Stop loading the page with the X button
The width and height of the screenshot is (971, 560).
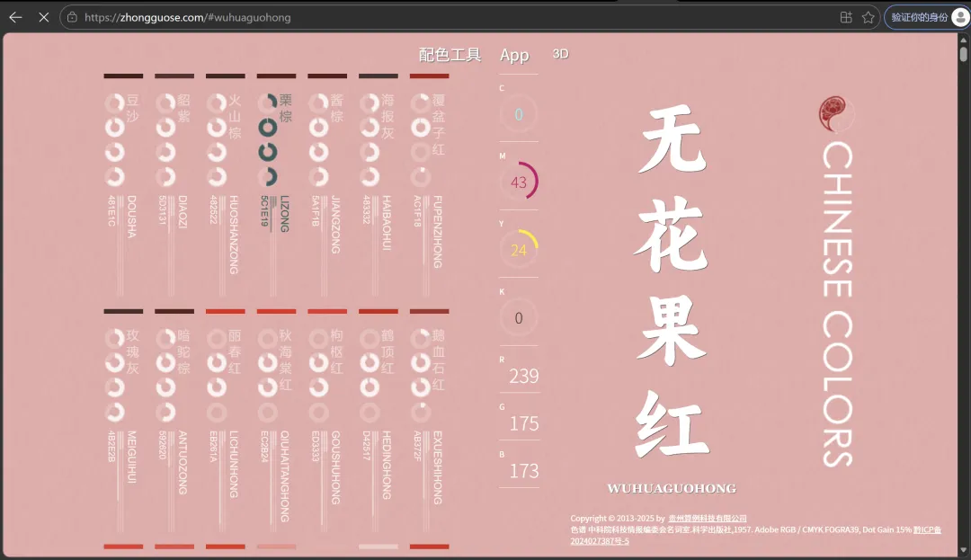43,17
